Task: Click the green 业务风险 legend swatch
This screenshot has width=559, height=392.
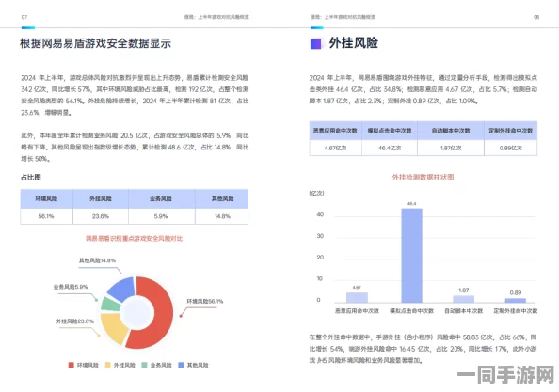Action: (x=144, y=365)
